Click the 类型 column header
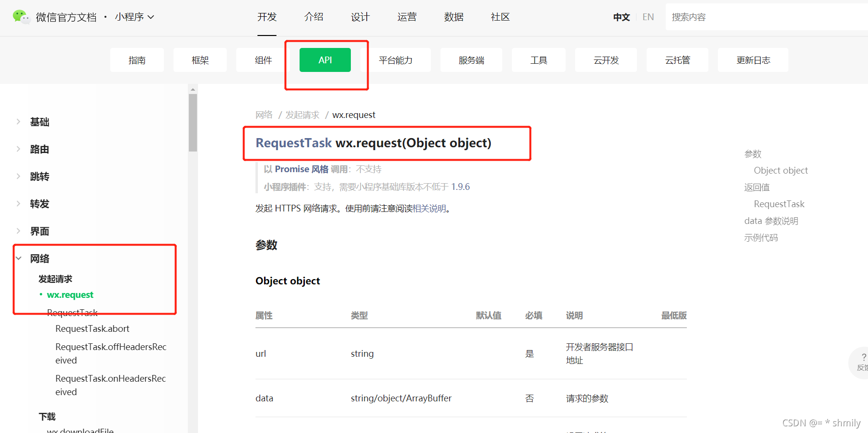Screen dimensions: 868x433 pyautogui.click(x=359, y=315)
